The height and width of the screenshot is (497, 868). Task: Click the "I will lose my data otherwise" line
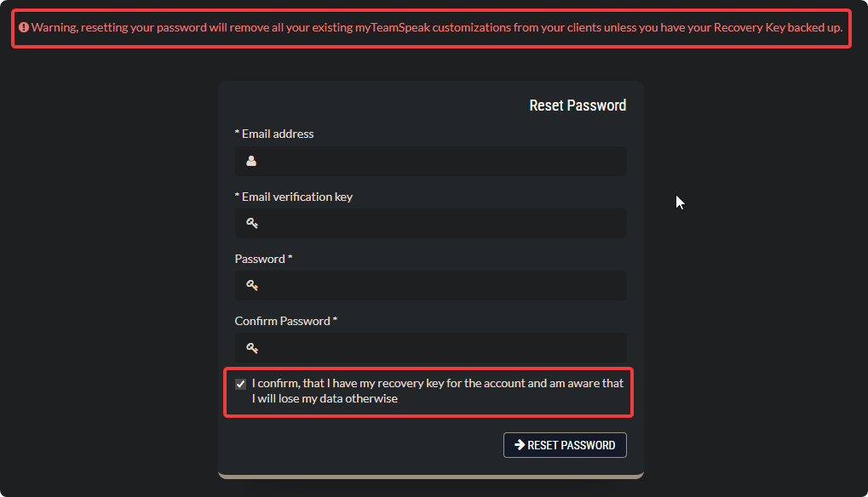point(325,398)
